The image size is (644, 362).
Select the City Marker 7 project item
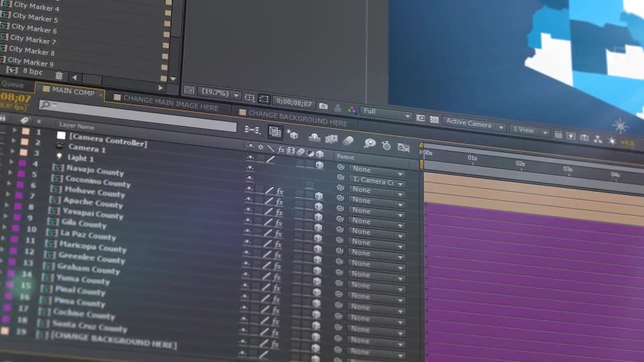tap(33, 40)
